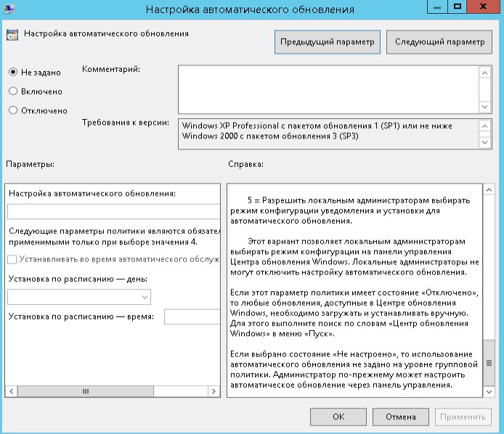Close the dialog window
This screenshot has width=504, height=434.
tap(483, 7)
